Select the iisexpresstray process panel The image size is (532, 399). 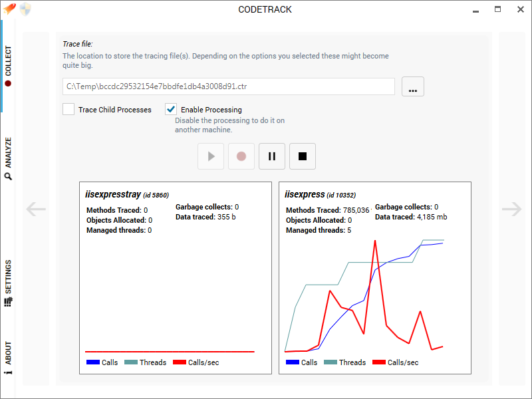pyautogui.click(x=176, y=278)
